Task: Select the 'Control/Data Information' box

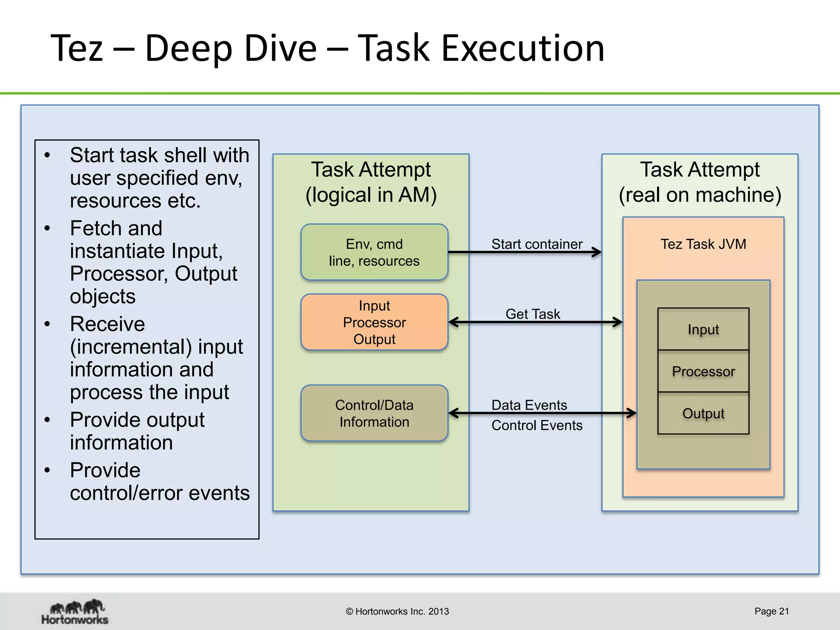Action: (374, 413)
